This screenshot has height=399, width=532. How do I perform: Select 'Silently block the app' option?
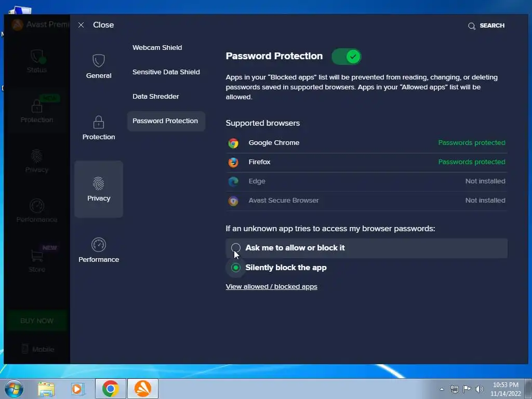pyautogui.click(x=236, y=268)
